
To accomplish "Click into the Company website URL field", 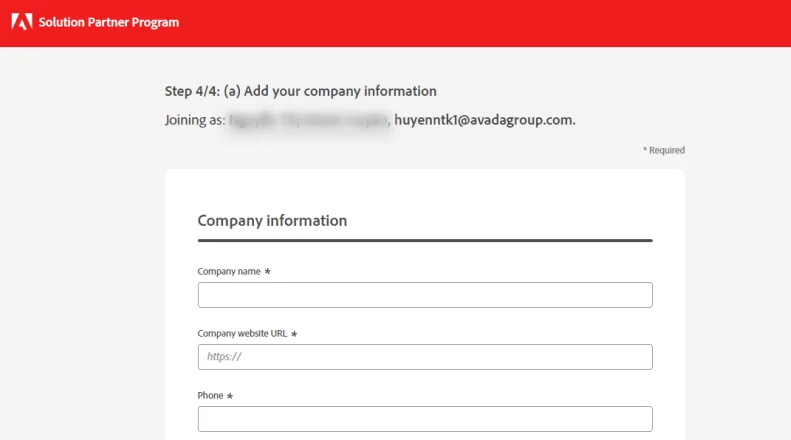I will click(425, 357).
